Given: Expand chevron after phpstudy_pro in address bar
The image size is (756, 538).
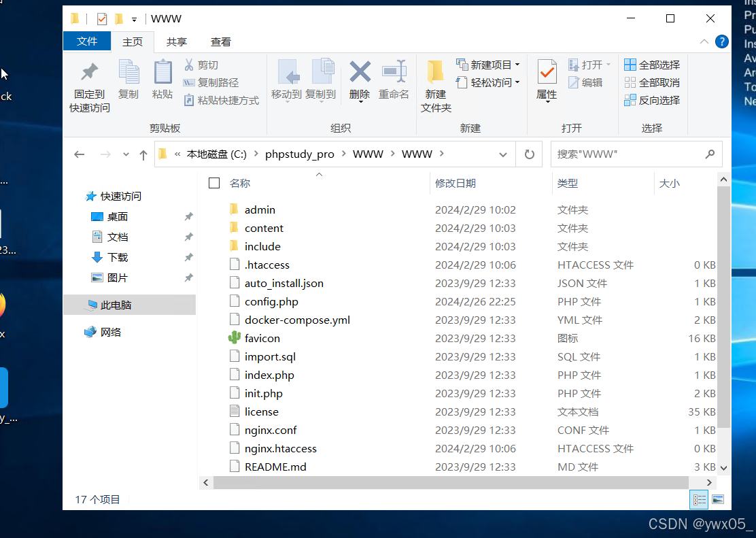Looking at the screenshot, I should (x=344, y=154).
